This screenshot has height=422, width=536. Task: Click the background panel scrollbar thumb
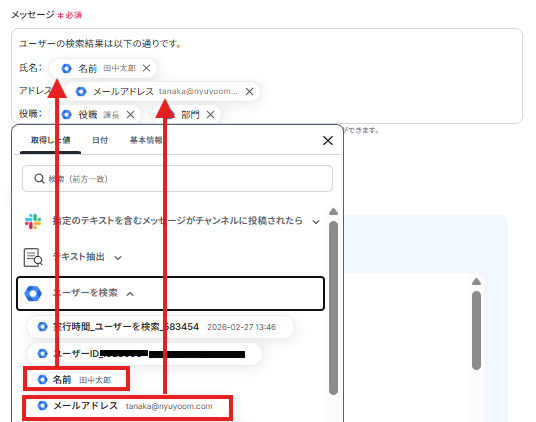[477, 330]
